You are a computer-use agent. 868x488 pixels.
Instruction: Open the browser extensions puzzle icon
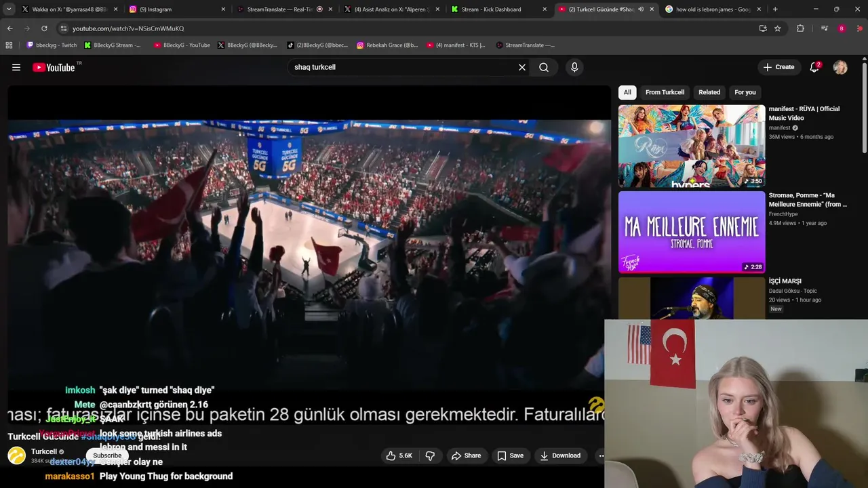click(x=800, y=28)
